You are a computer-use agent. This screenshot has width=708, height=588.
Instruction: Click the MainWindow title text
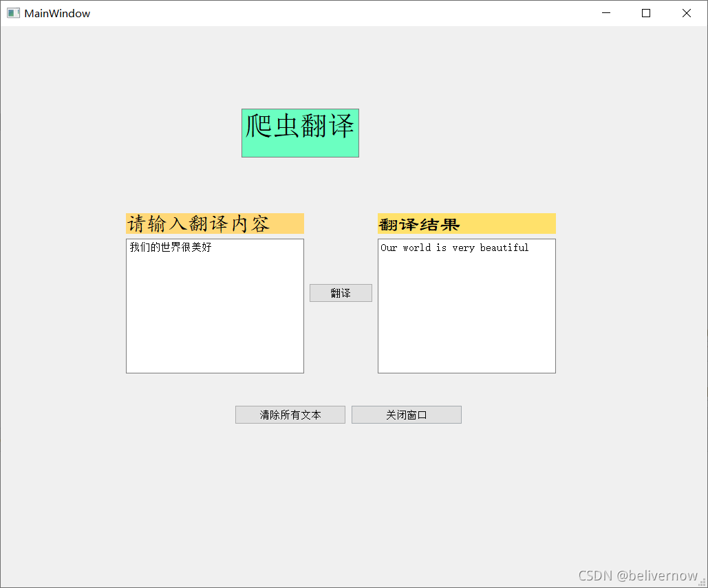click(x=56, y=12)
